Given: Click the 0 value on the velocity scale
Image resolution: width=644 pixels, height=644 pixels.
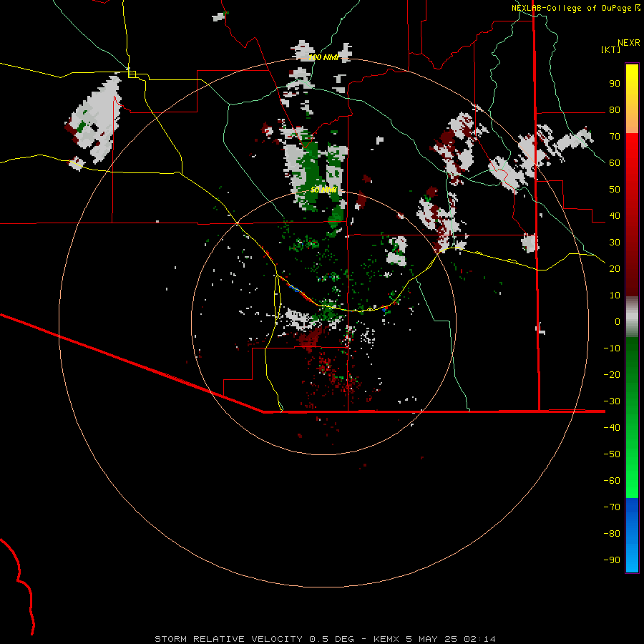Looking at the screenshot, I should 618,321.
